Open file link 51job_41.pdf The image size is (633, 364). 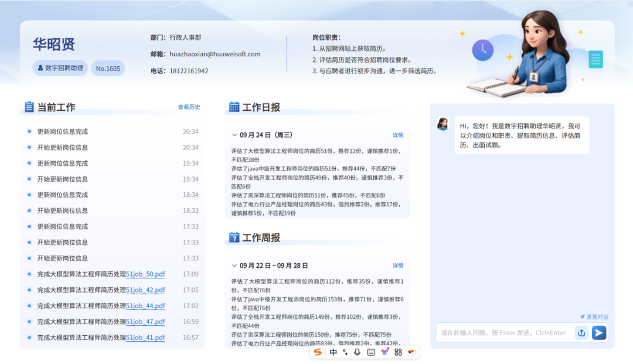coord(145,338)
